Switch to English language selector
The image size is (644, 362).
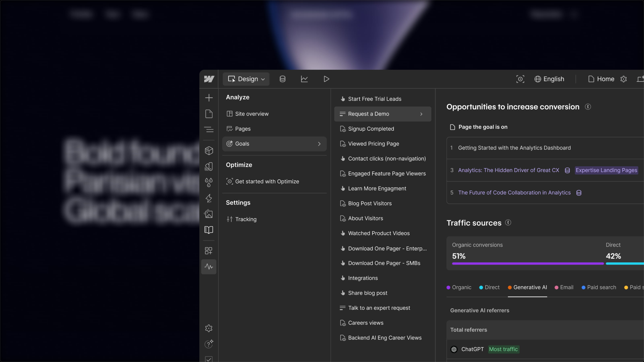click(549, 79)
